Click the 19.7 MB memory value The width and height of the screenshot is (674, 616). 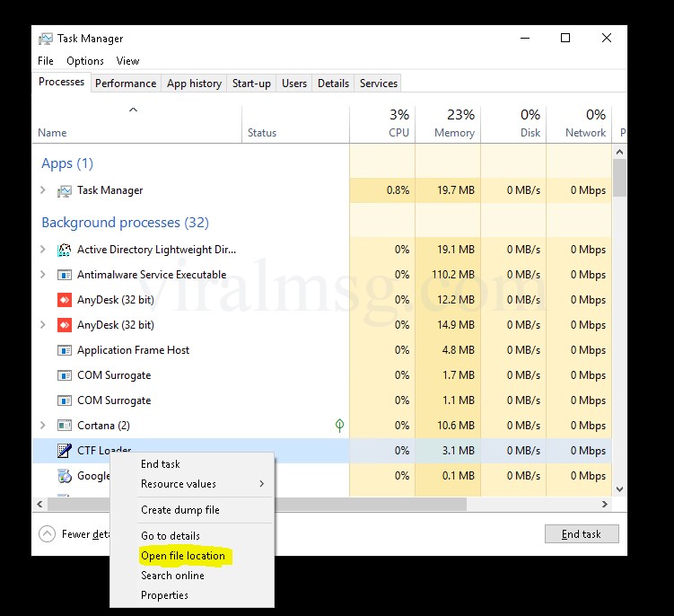456,190
